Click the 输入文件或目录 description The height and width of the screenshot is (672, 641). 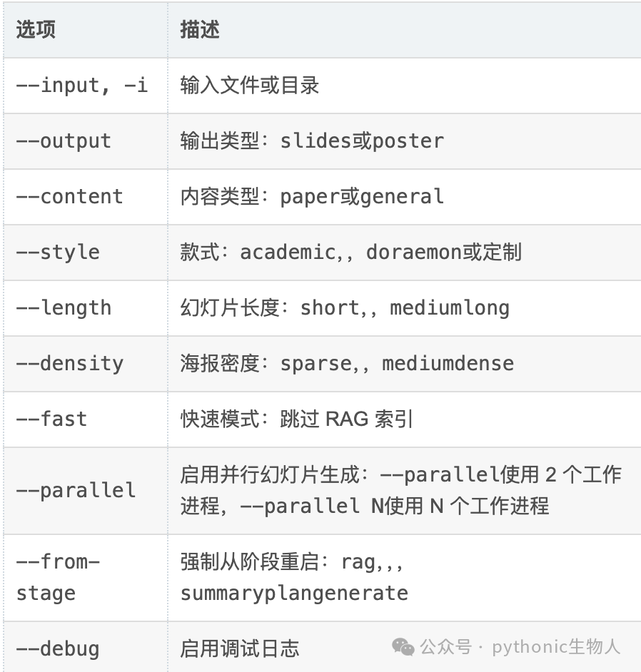(250, 86)
